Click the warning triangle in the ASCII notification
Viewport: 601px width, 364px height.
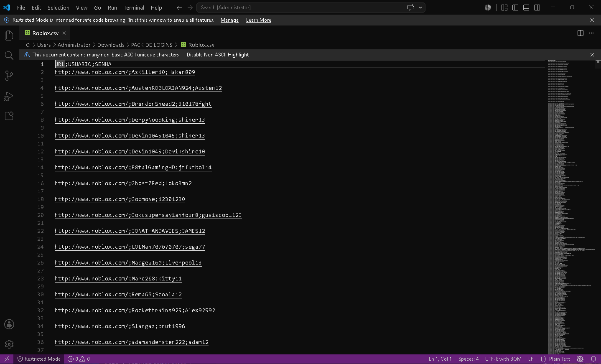click(x=27, y=55)
